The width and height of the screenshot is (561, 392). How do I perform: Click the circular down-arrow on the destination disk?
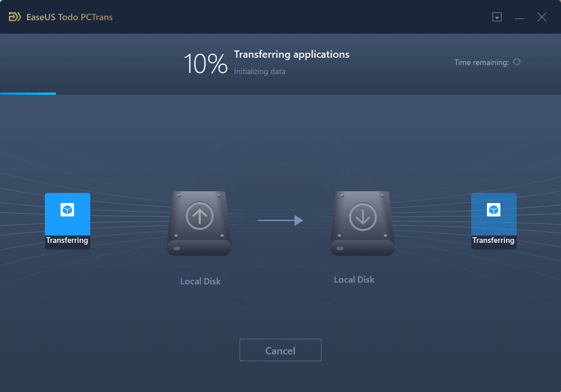pos(362,216)
